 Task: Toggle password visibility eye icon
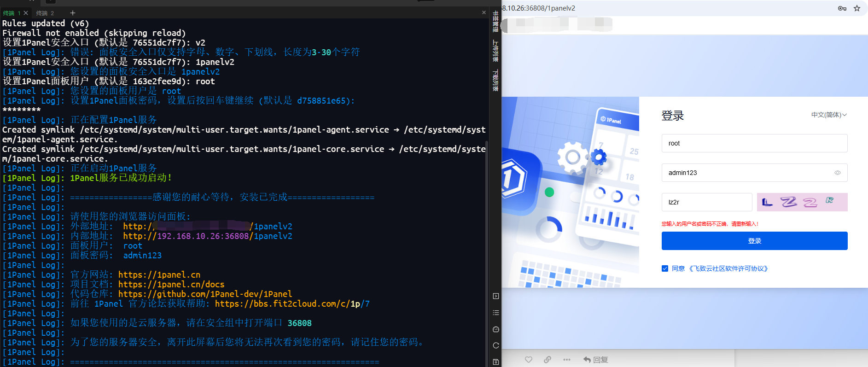tap(838, 173)
